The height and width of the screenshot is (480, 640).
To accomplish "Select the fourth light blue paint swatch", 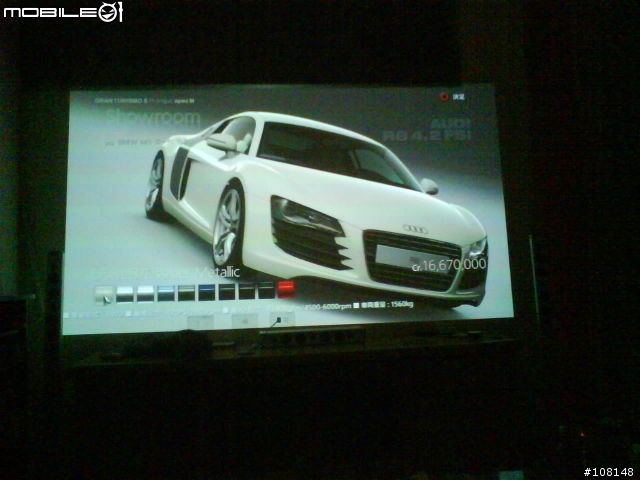I will click(x=166, y=293).
